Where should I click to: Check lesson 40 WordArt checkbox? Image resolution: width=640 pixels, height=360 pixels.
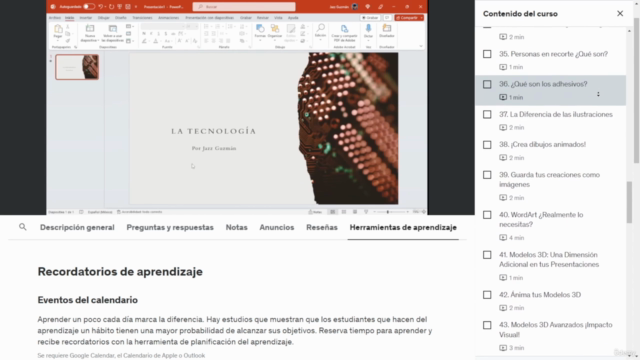[x=487, y=215]
